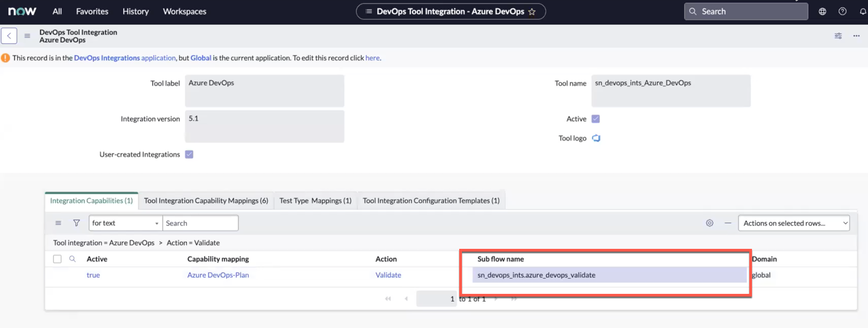The image size is (868, 328).
Task: Switch to Test Type Mappings tab
Action: coord(316,201)
